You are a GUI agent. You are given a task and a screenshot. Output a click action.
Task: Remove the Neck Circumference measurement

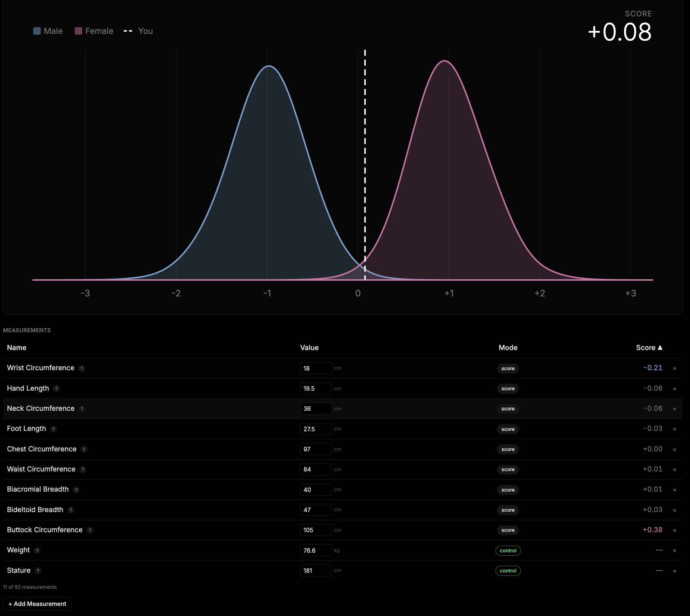(674, 409)
